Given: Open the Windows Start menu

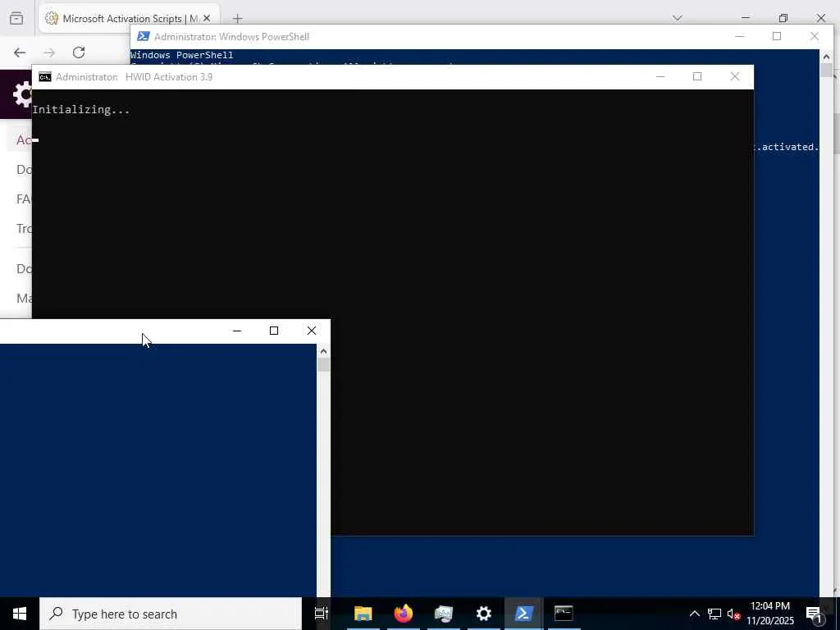Looking at the screenshot, I should [x=20, y=614].
